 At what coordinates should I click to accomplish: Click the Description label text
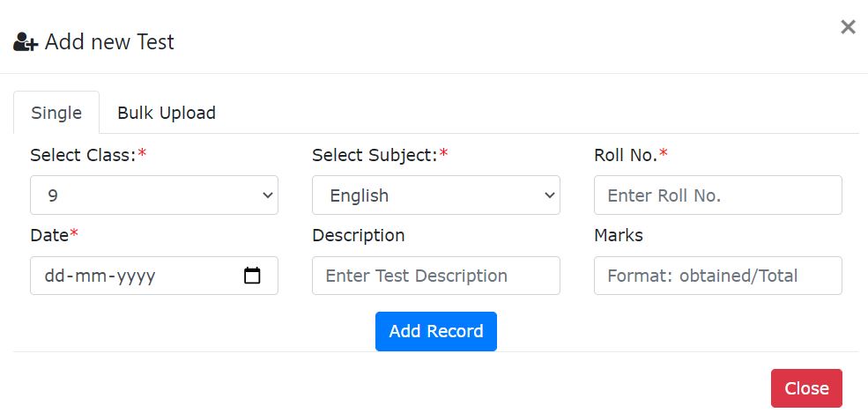click(358, 235)
